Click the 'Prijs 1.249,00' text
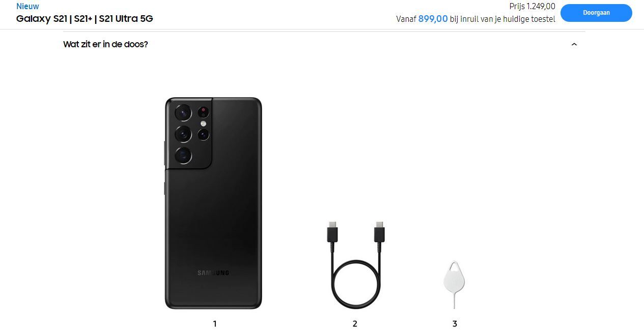 click(x=532, y=7)
